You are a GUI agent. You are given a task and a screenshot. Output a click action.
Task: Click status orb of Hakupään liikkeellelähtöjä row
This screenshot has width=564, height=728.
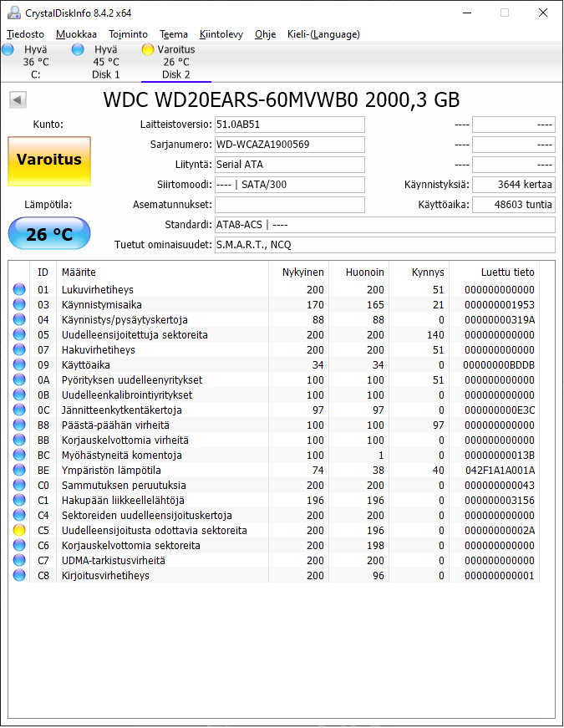(19, 500)
